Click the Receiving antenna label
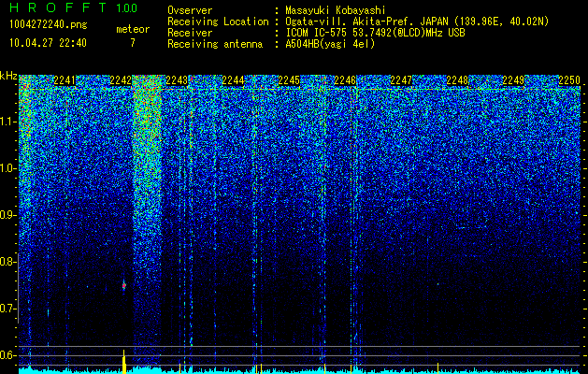 coord(215,44)
